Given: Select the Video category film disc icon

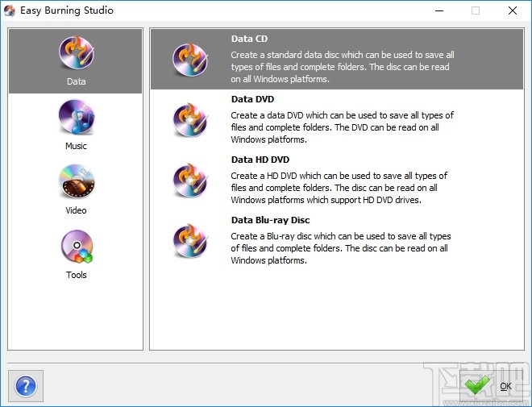Looking at the screenshot, I should point(77,181).
